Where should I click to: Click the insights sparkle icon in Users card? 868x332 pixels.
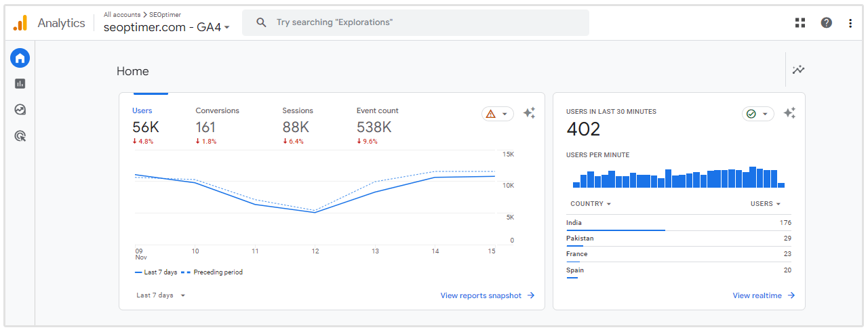pos(529,113)
